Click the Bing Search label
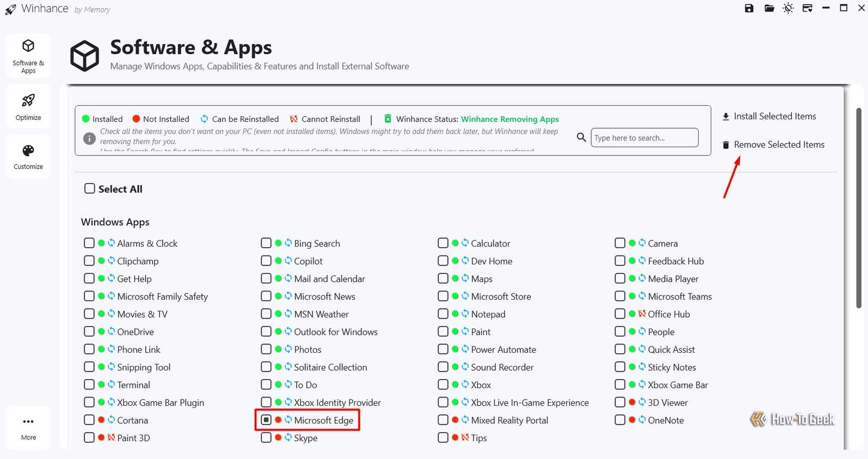868x459 pixels. tap(317, 243)
